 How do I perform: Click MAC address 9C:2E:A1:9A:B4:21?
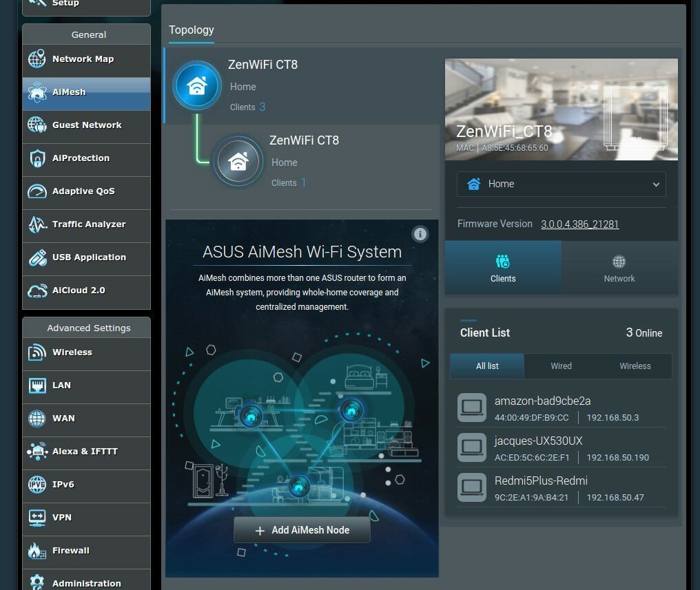coord(531,498)
